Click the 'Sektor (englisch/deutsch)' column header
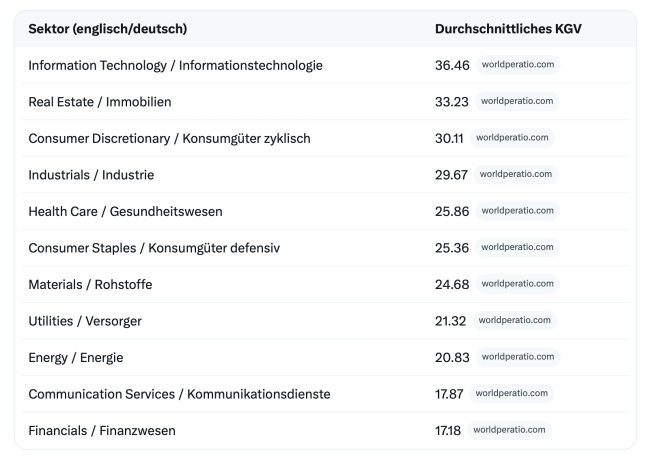The width and height of the screenshot is (655, 457). (107, 29)
